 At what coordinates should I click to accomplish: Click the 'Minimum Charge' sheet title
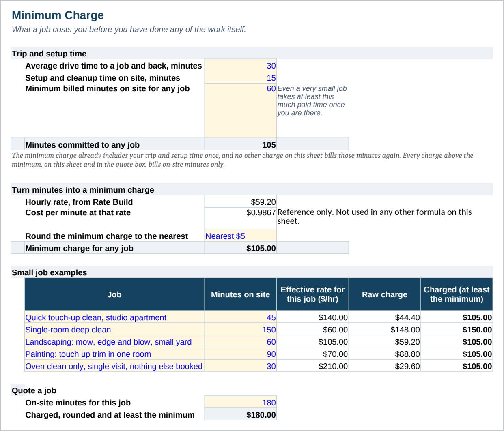click(x=58, y=15)
